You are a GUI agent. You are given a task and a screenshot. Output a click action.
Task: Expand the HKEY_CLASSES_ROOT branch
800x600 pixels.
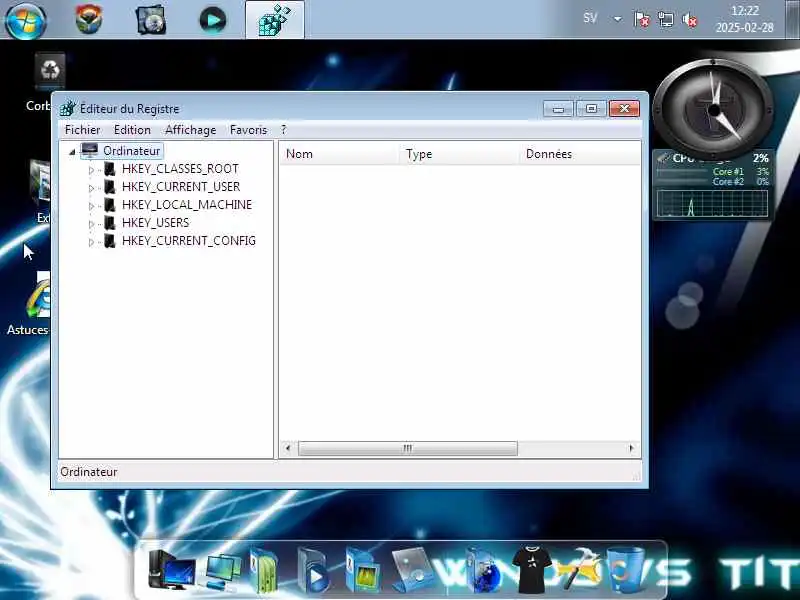pos(91,170)
